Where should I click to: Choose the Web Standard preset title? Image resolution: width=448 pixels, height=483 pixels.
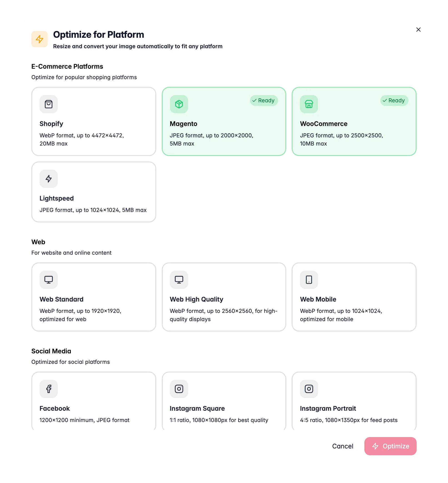62,299
